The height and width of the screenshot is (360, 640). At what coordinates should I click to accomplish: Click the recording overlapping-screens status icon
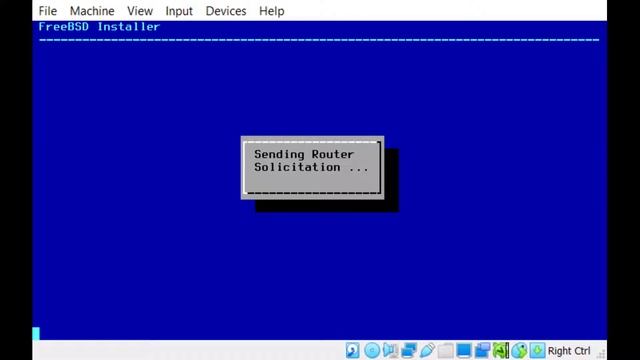pyautogui.click(x=482, y=351)
